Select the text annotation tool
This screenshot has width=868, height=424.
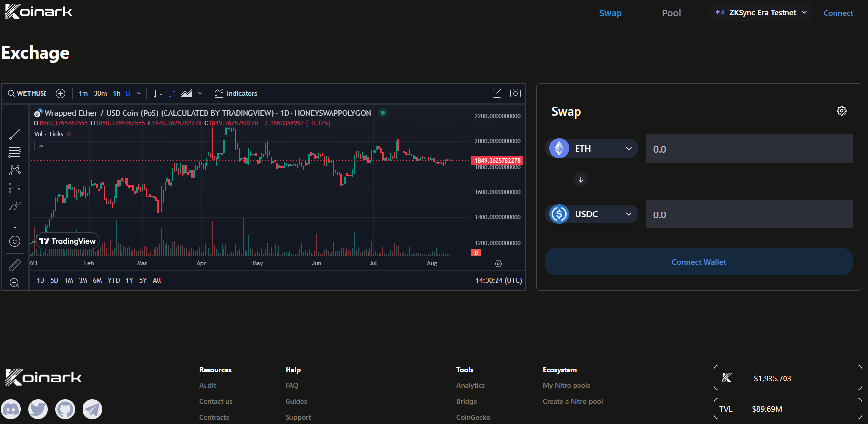(15, 223)
